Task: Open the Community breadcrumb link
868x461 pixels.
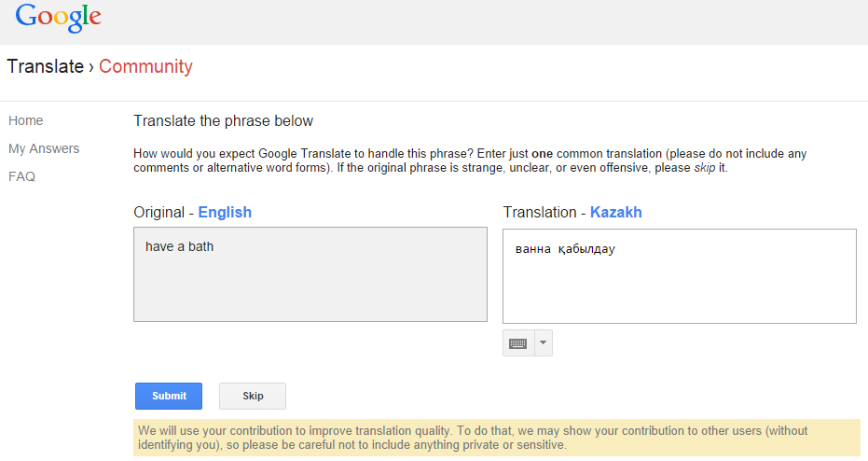Action: click(x=145, y=67)
